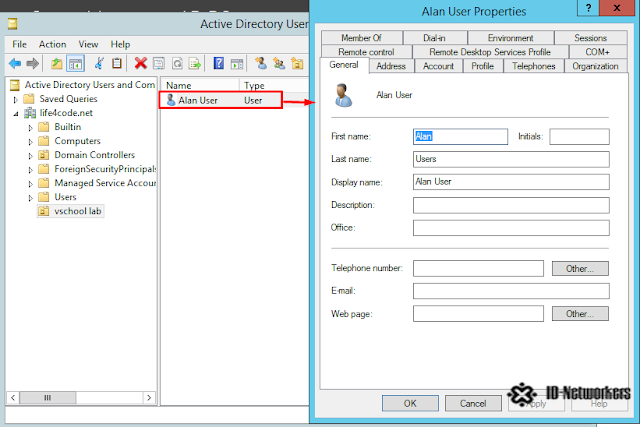The width and height of the screenshot is (640, 427).
Task: Click the blue Back arrow in toolbar
Action: [x=15, y=63]
